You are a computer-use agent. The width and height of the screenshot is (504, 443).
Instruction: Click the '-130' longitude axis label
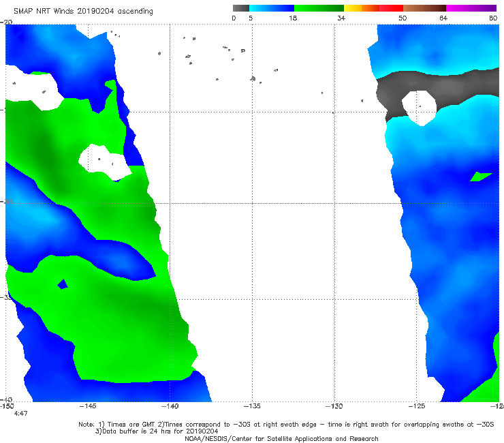point(334,406)
